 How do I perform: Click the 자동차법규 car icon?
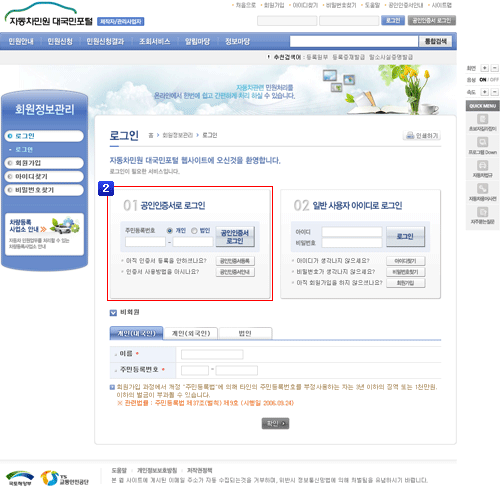point(482,166)
